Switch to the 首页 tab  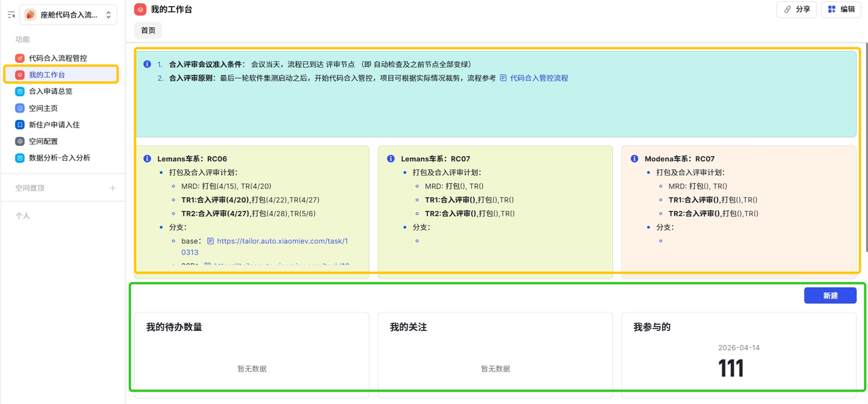pyautogui.click(x=148, y=31)
